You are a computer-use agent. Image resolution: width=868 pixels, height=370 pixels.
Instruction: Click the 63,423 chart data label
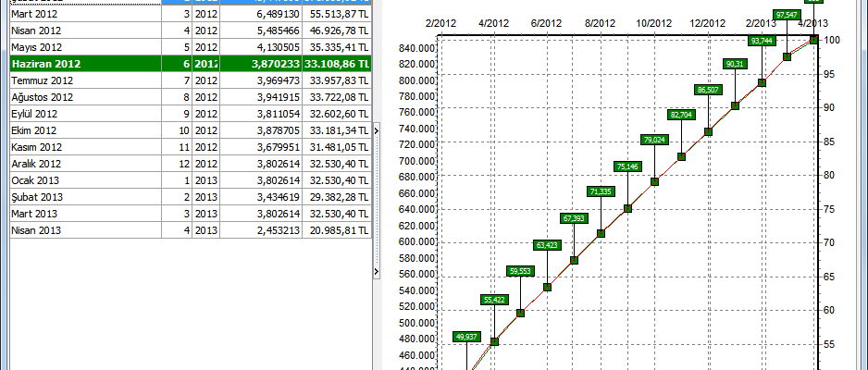coord(547,245)
